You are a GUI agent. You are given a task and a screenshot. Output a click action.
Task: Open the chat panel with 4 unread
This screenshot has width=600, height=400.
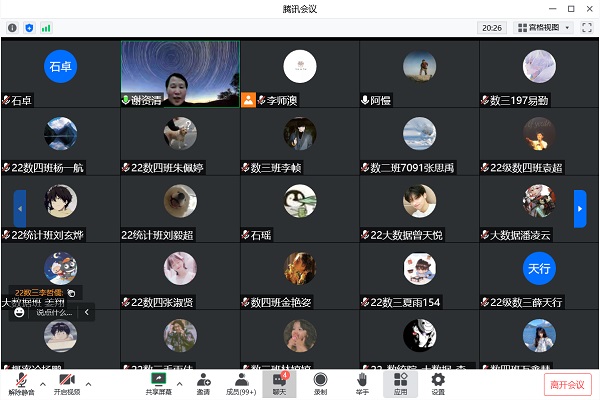[279, 384]
